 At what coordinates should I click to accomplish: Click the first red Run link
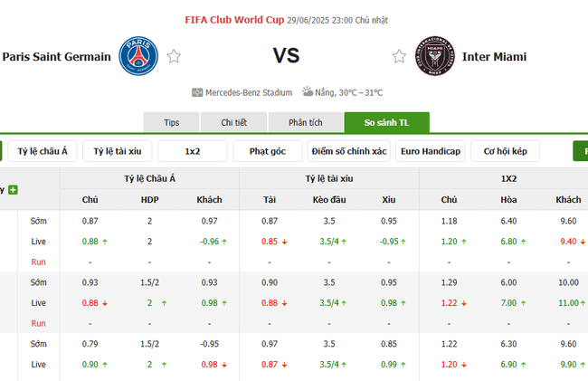(39, 260)
